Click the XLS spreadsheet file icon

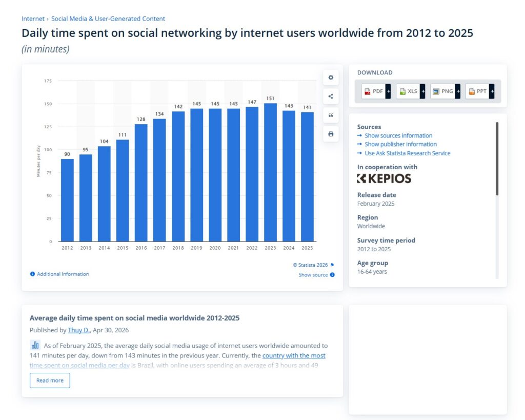tap(402, 91)
